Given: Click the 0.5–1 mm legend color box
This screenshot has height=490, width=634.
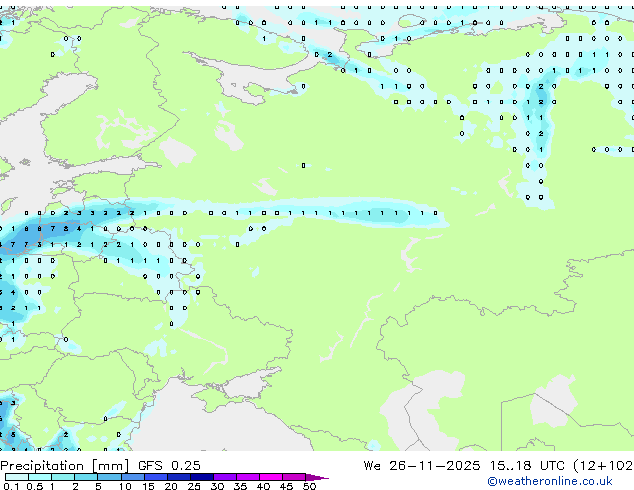Looking at the screenshot, I should pos(40,477).
